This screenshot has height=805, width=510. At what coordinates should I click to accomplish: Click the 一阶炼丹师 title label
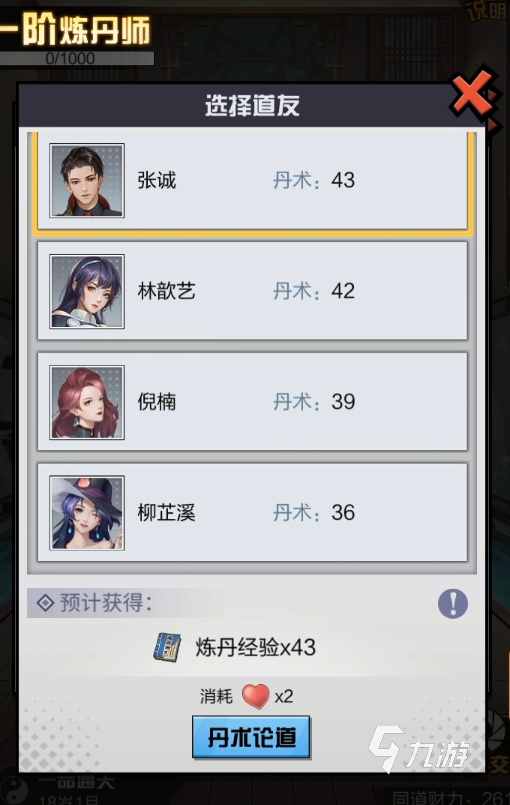[75, 31]
